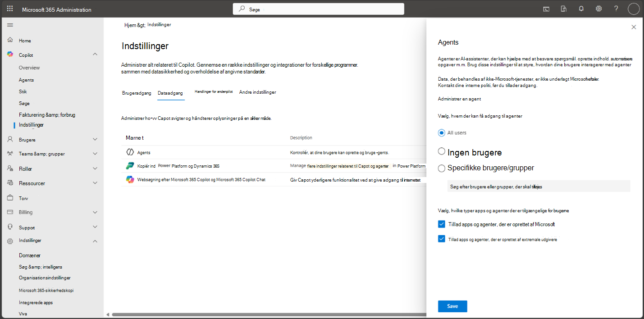Click the magnifier icon in search box
644x319 pixels.
tap(242, 9)
